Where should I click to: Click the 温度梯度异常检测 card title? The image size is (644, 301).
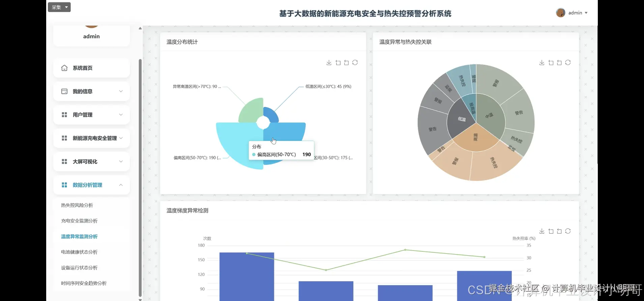[x=187, y=210]
